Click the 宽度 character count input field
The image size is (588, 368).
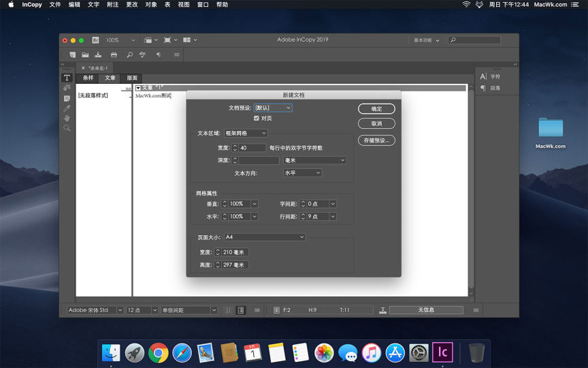click(x=252, y=148)
